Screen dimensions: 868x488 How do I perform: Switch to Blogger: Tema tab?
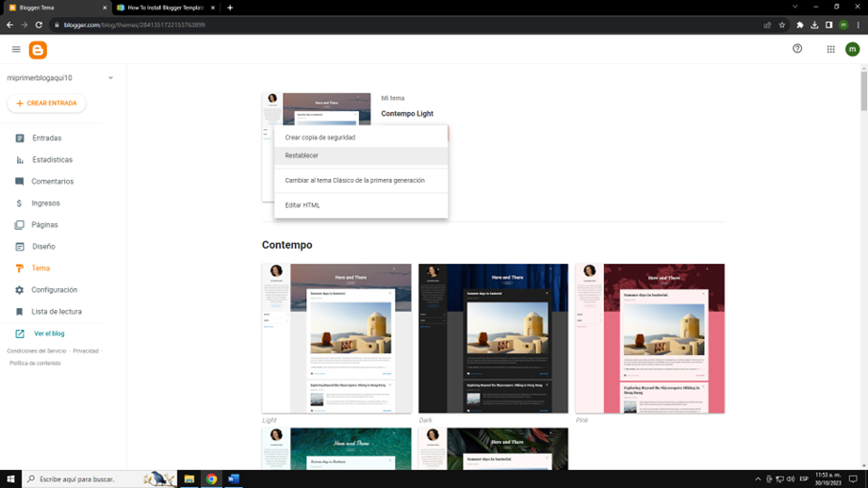coord(57,8)
